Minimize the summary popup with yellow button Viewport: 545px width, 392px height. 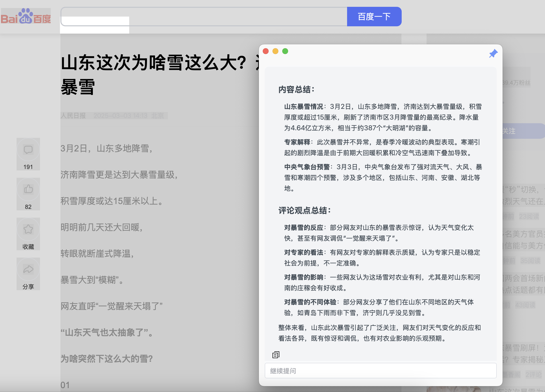[275, 51]
